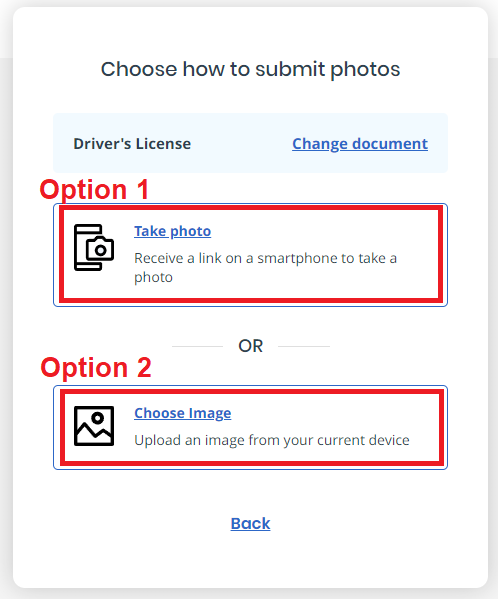This screenshot has width=498, height=599.
Task: Click the "Upload an image from your current device" text
Action: click(272, 440)
